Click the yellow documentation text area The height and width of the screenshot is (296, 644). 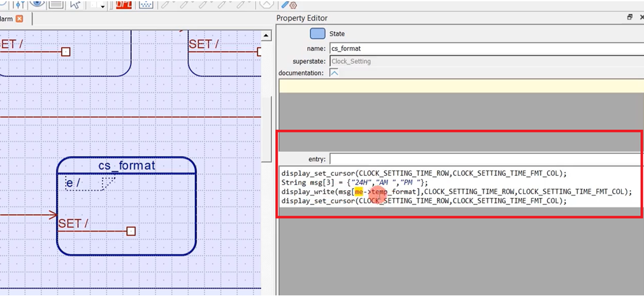(461, 86)
